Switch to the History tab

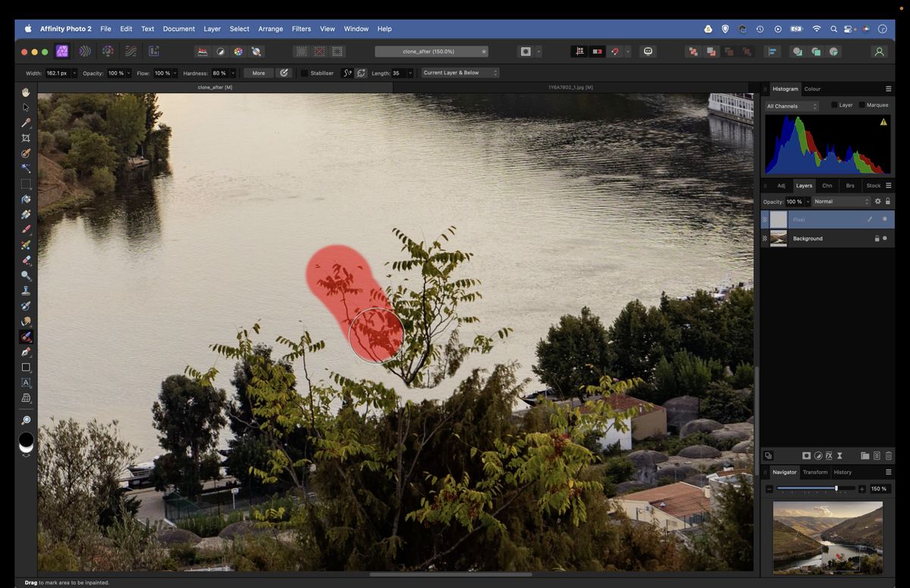click(x=843, y=472)
